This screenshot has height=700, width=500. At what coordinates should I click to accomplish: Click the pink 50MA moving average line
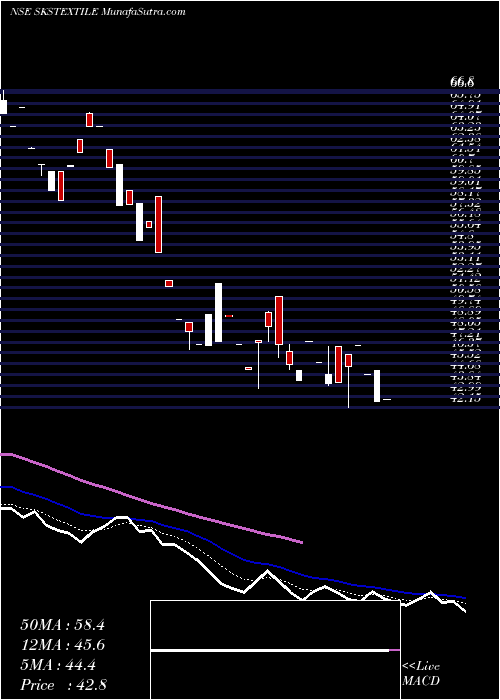(152, 503)
